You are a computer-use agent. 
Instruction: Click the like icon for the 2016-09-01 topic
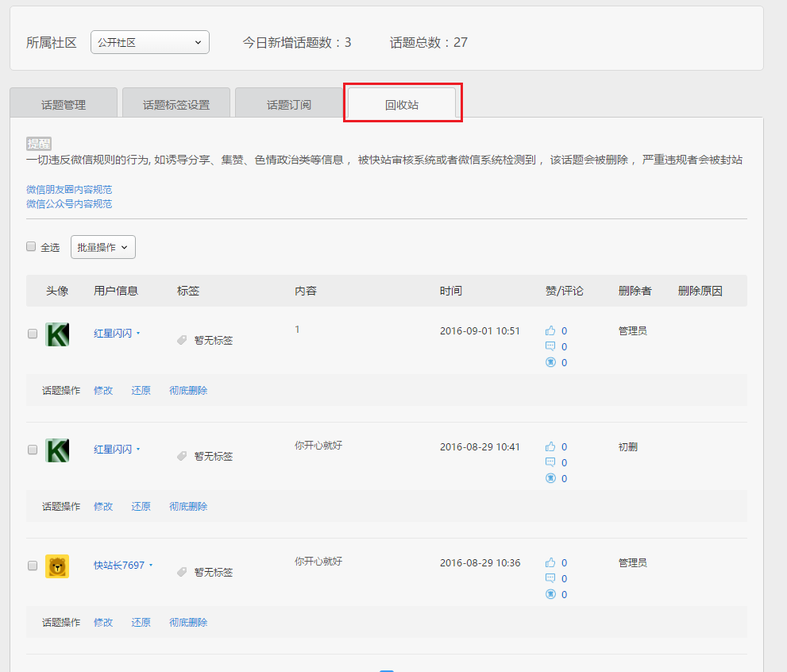[x=550, y=330]
